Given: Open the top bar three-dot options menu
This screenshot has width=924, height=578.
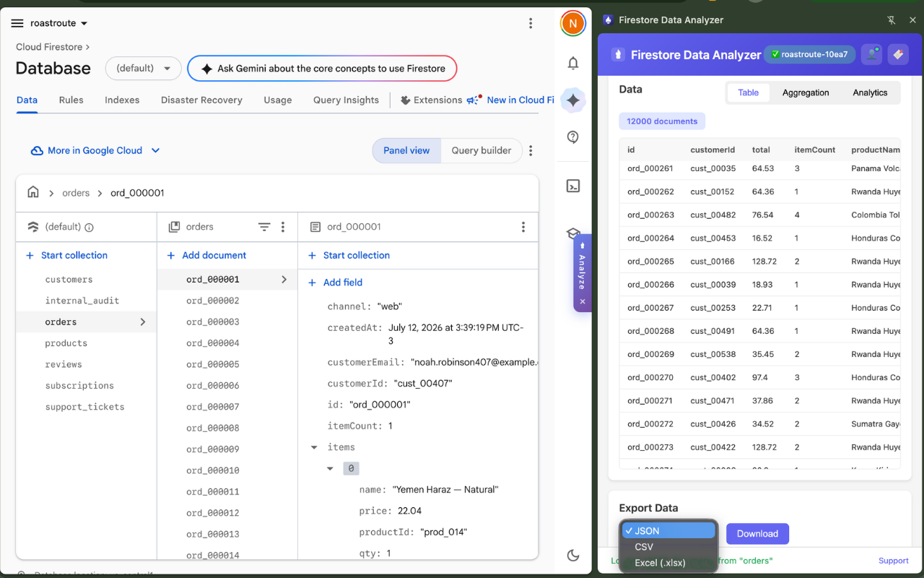Looking at the screenshot, I should tap(531, 23).
